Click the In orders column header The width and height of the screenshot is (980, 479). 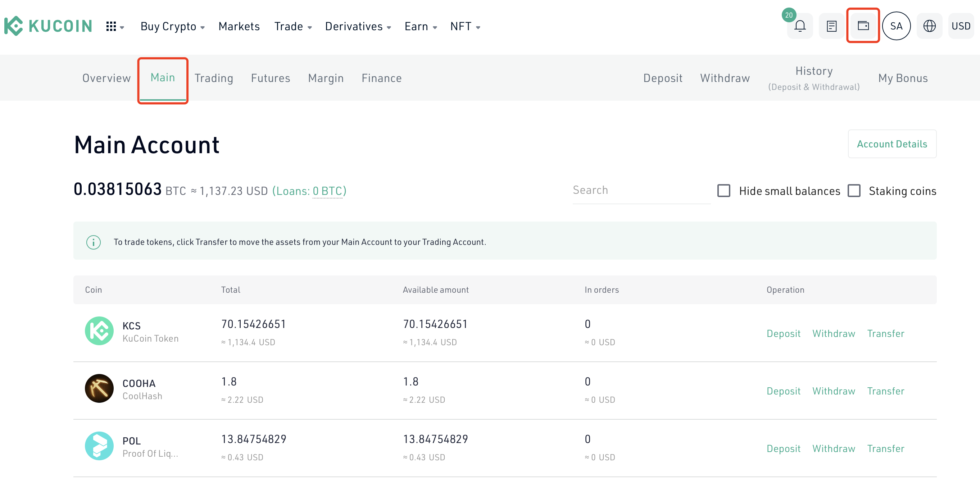[602, 290]
